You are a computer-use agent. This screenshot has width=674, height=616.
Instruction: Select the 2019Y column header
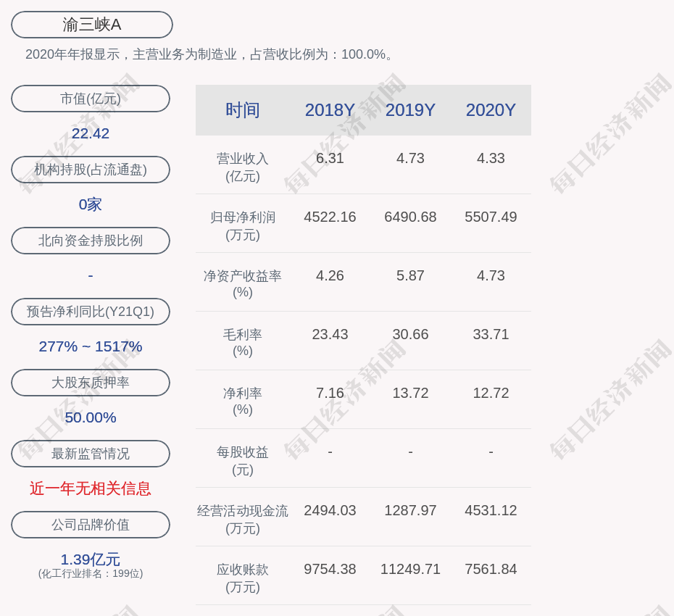(410, 110)
